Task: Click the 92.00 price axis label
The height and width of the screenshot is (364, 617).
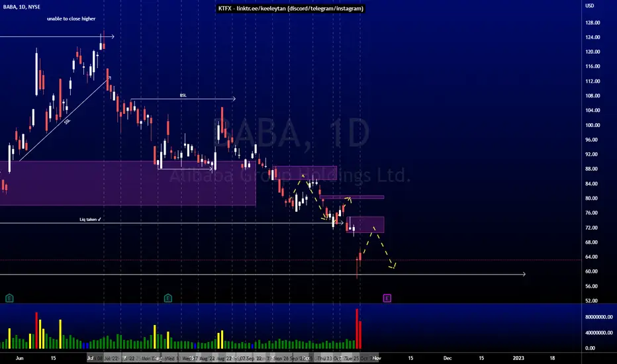Action: 591,154
